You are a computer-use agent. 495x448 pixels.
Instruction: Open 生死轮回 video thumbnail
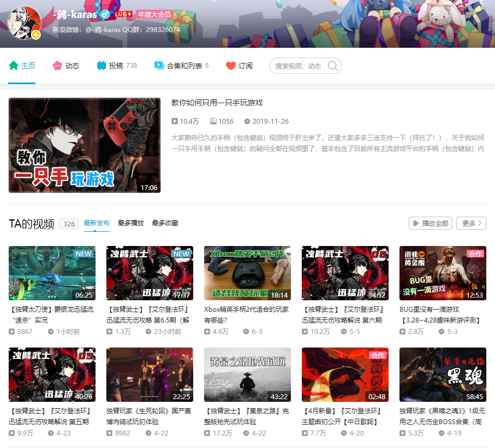[150, 375]
